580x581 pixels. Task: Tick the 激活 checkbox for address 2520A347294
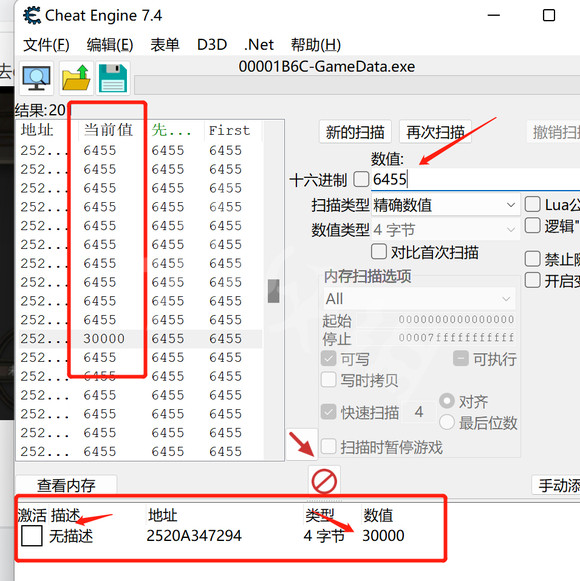tap(32, 535)
